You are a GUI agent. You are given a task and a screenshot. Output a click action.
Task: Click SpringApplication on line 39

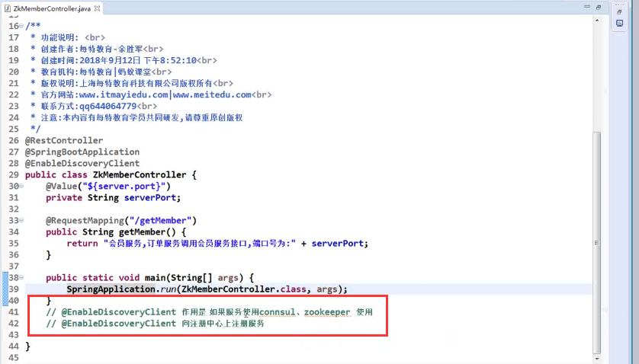[111, 289]
